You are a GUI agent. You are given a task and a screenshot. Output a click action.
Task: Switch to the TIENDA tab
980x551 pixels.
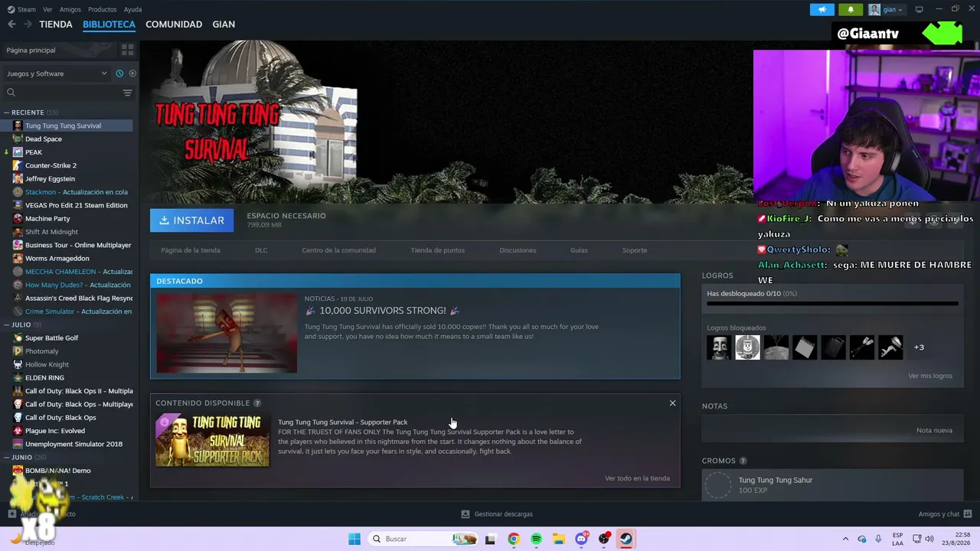coord(56,24)
